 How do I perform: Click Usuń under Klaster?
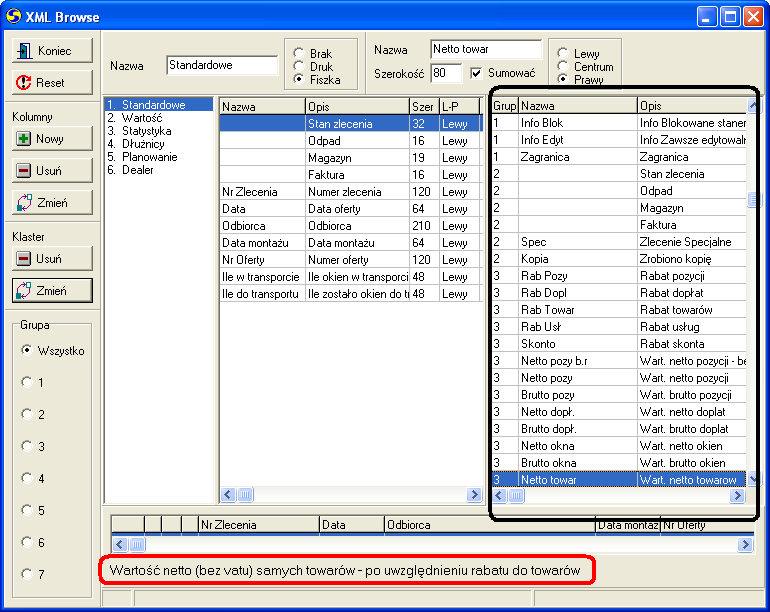(x=52, y=258)
